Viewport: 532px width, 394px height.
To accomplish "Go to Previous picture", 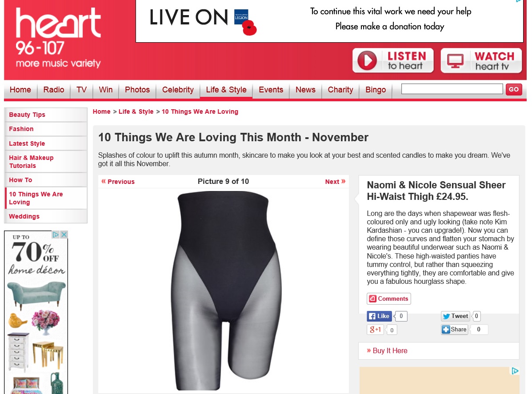I will (x=118, y=182).
